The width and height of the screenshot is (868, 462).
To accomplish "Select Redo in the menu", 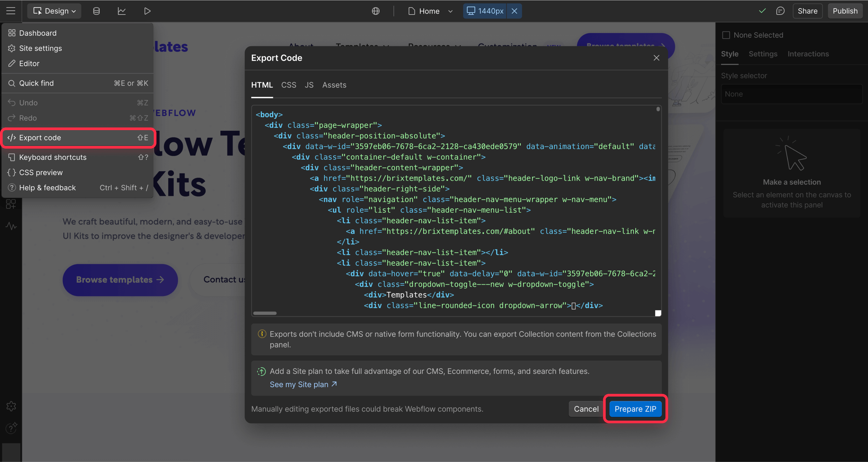I will point(78,118).
